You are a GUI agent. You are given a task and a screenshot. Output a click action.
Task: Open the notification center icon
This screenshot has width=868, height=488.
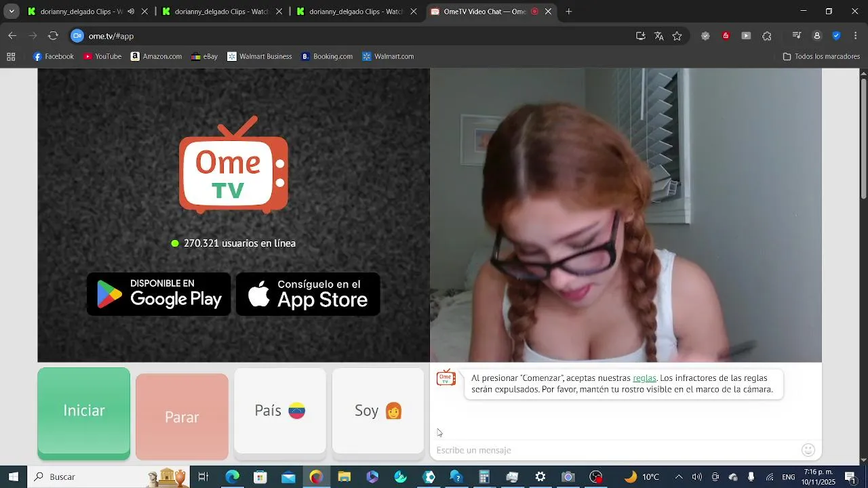click(x=850, y=476)
